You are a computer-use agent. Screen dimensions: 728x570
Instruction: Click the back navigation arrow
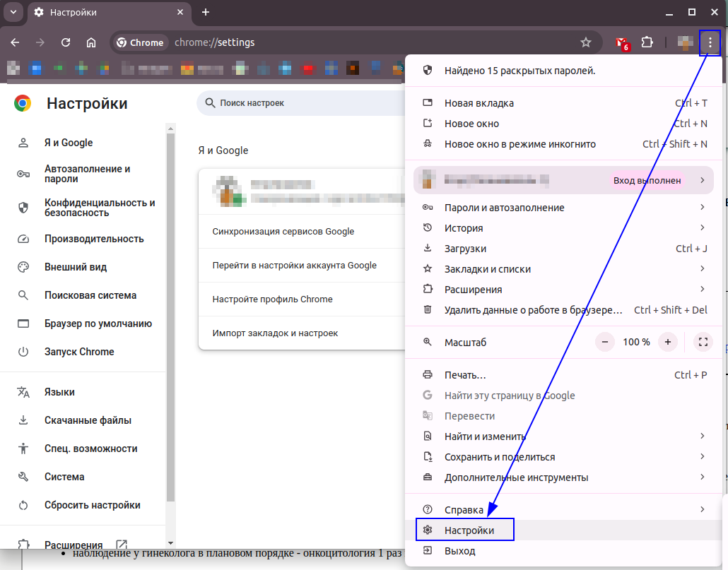click(15, 42)
